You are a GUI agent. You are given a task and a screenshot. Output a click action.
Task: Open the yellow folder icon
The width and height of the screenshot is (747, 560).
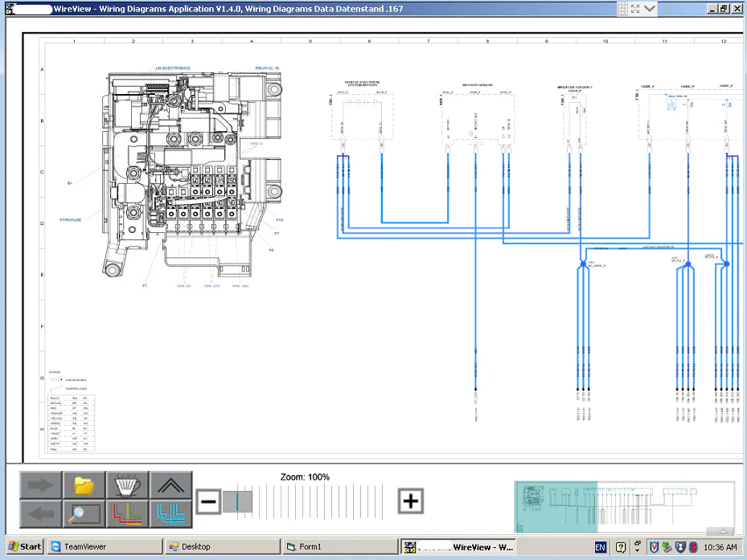(x=84, y=485)
